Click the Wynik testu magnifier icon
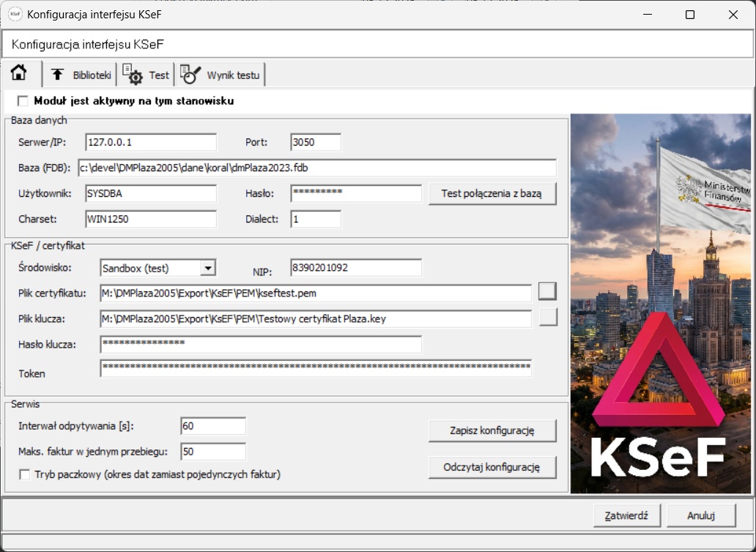The height and width of the screenshot is (552, 756). click(x=190, y=75)
